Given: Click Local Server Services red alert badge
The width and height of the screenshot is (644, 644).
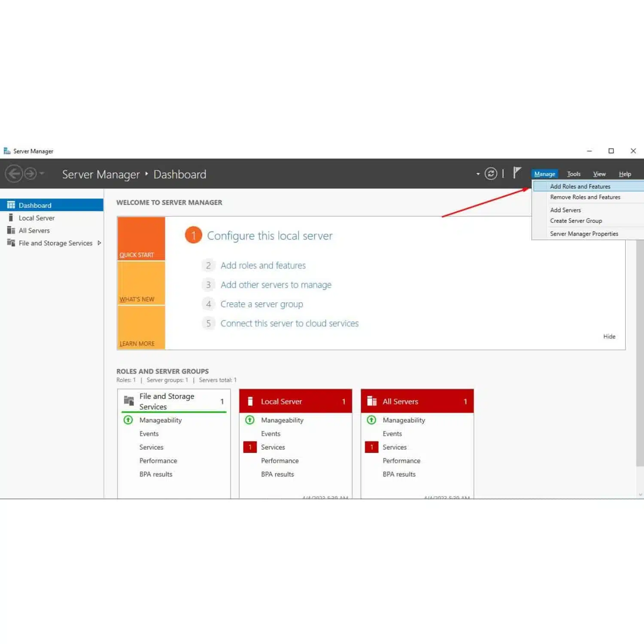Looking at the screenshot, I should (250, 447).
